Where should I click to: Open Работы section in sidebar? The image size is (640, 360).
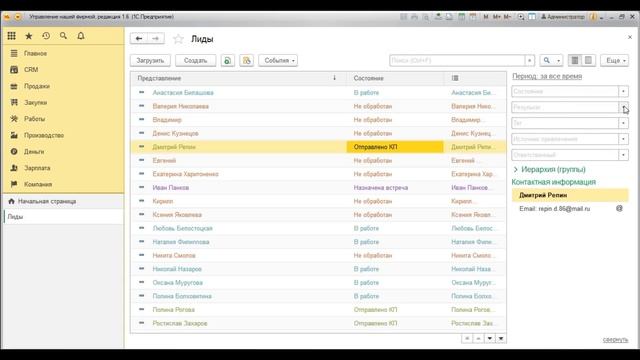63,119
